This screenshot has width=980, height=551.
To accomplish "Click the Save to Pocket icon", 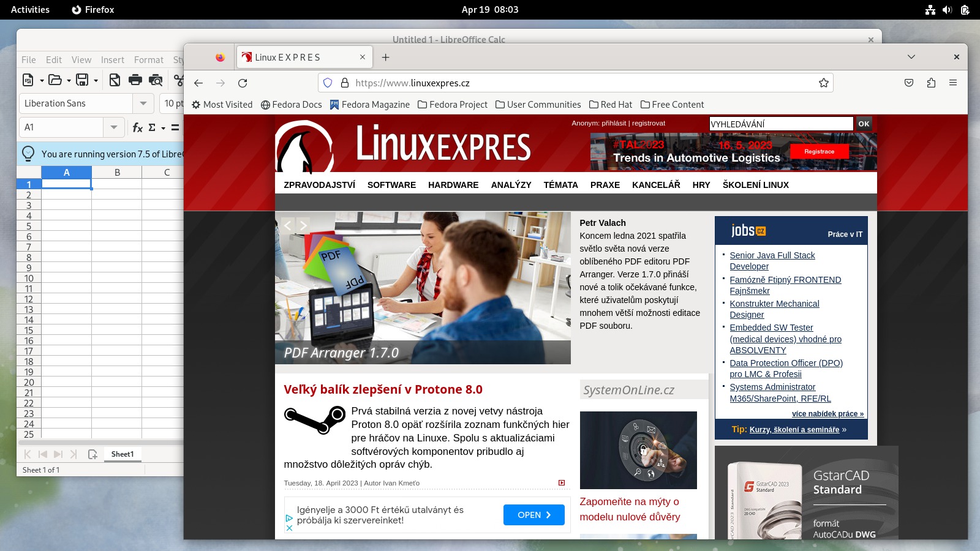I will click(x=909, y=83).
